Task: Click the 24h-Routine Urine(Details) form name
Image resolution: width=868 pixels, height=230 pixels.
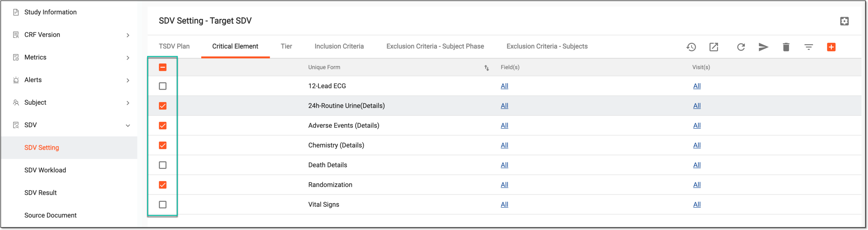Action: [x=347, y=106]
